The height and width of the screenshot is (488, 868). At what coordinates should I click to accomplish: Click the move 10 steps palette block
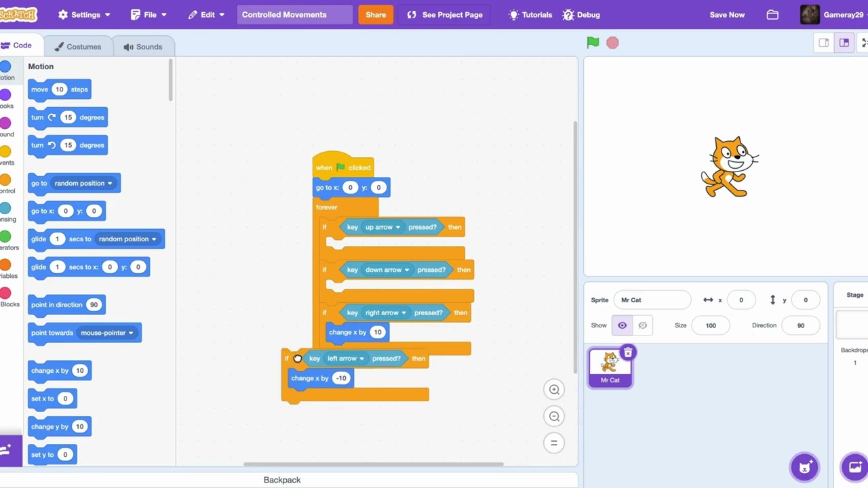pos(59,89)
